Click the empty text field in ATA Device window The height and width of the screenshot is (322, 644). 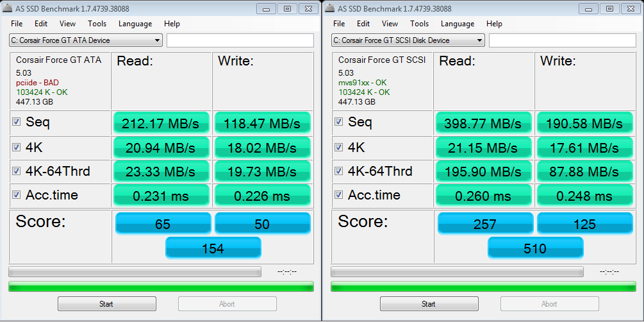(x=240, y=40)
